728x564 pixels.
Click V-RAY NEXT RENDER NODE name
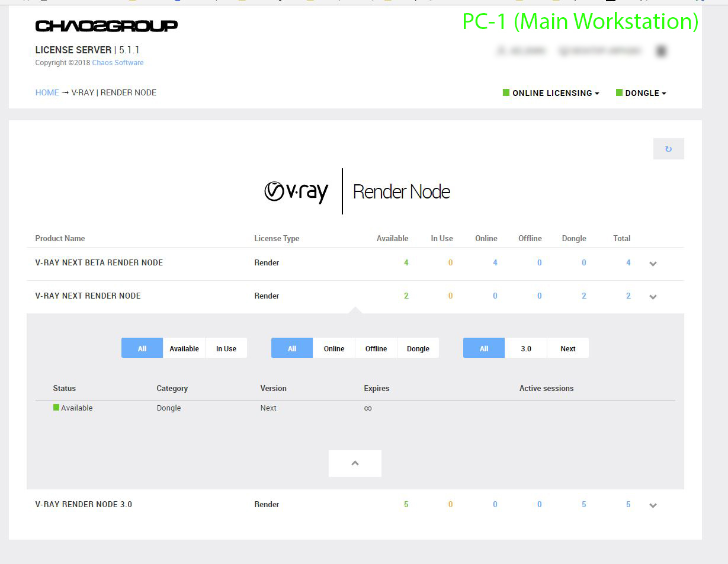[88, 296]
